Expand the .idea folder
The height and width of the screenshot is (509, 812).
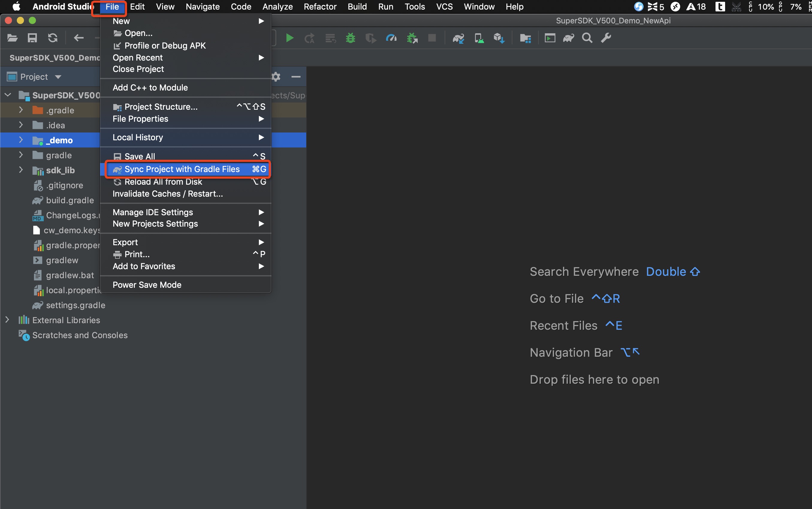point(21,125)
